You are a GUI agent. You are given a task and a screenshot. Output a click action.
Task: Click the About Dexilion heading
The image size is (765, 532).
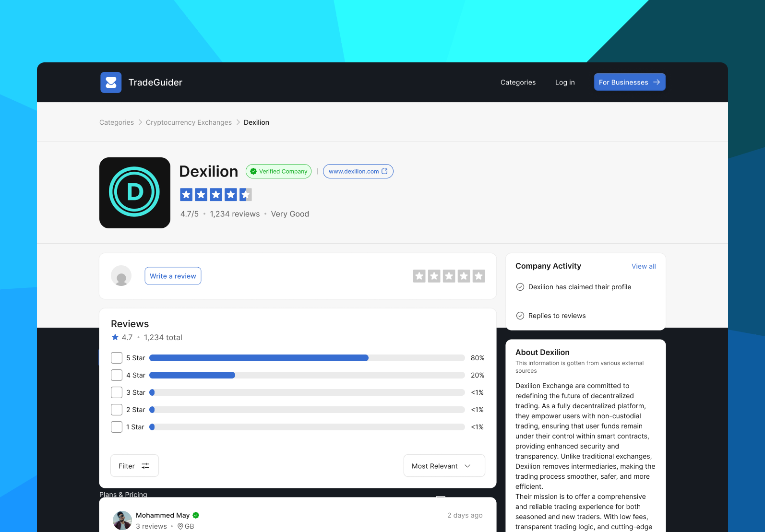[542, 352]
